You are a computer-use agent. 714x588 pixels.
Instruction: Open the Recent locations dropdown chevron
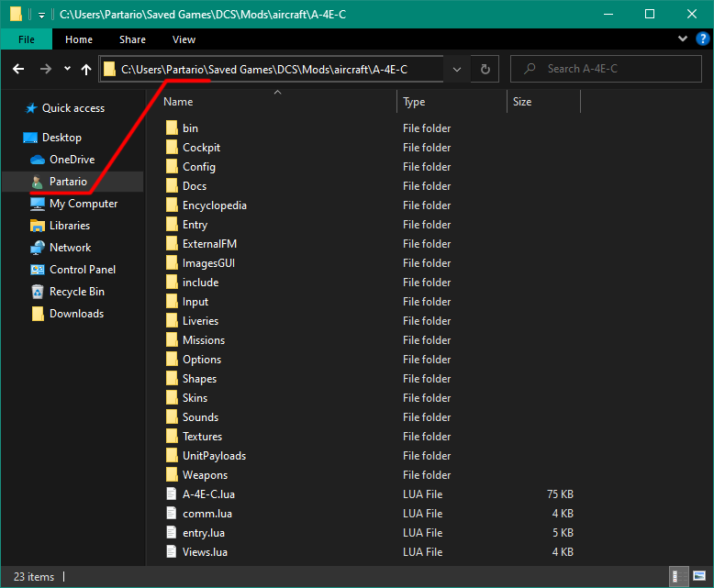click(67, 69)
